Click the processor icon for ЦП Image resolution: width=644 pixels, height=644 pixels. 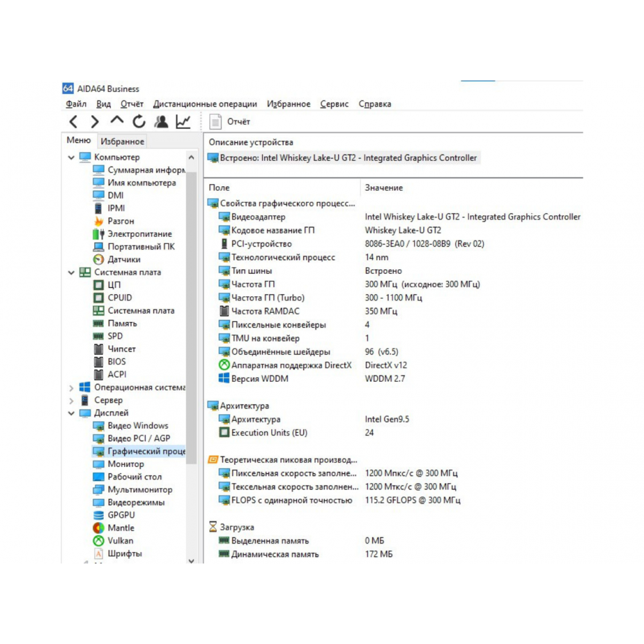[99, 285]
